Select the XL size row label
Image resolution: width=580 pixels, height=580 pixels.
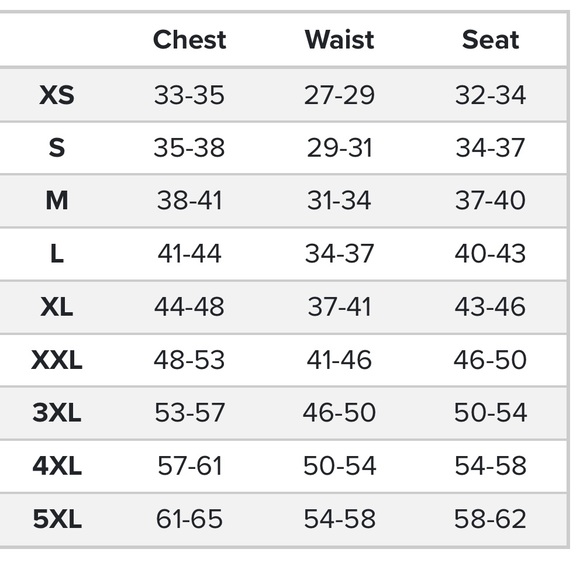point(57,307)
